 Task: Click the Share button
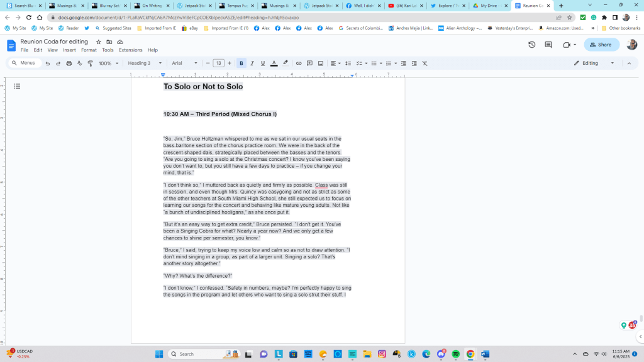pyautogui.click(x=601, y=45)
